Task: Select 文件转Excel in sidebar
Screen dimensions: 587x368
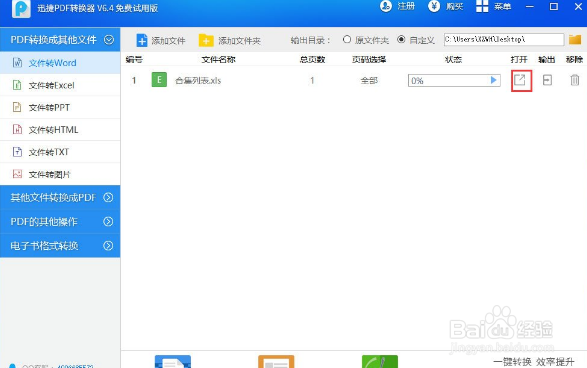Action: [60, 85]
